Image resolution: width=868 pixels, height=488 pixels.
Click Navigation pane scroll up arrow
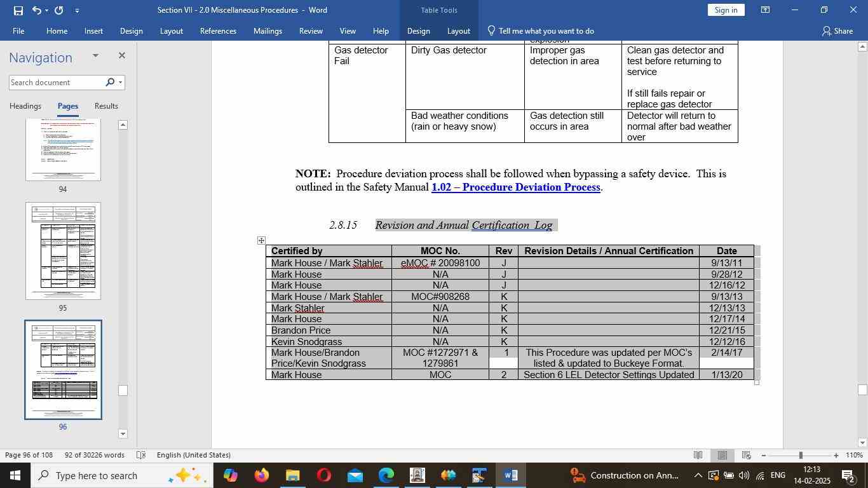pos(123,125)
